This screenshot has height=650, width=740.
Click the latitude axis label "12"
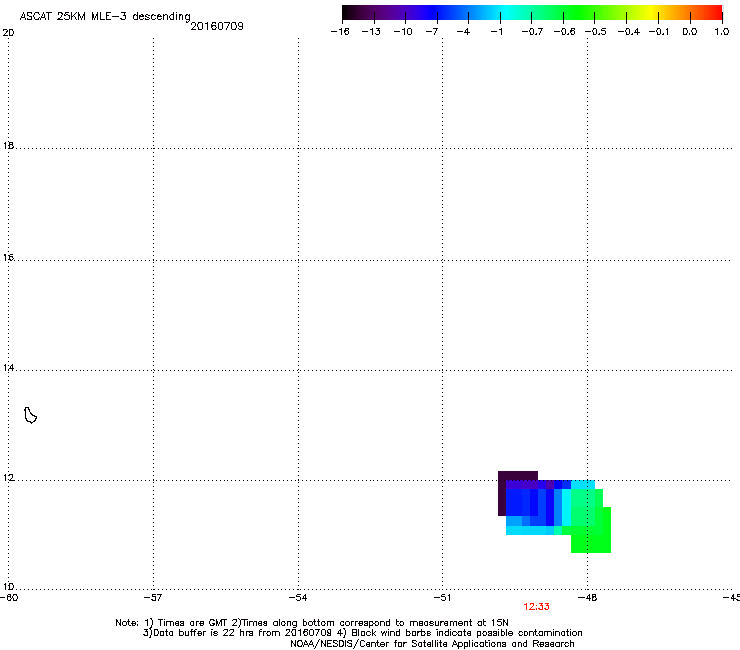point(8,478)
